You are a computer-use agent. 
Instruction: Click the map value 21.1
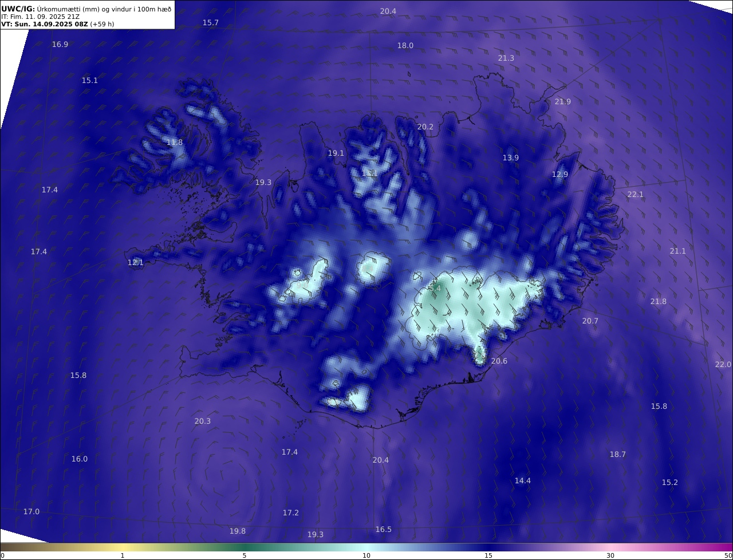(x=678, y=251)
